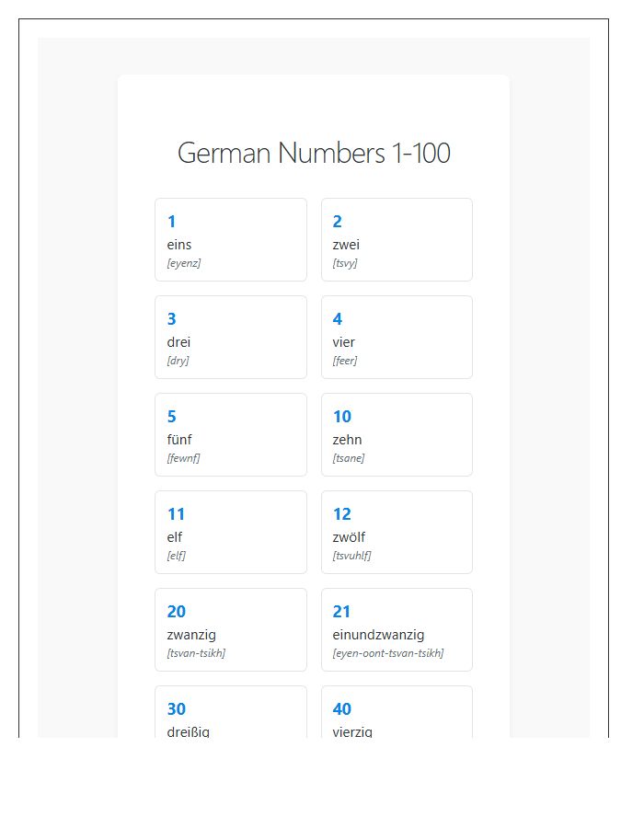Click the word fünf
Viewport: 644px width, 828px height.
[x=179, y=440]
